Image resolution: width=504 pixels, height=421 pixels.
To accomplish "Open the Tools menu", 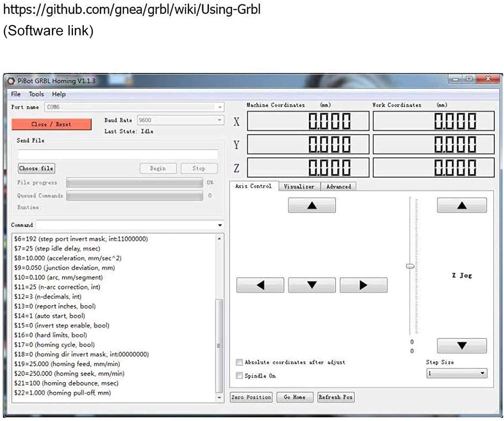I will coord(36,94).
